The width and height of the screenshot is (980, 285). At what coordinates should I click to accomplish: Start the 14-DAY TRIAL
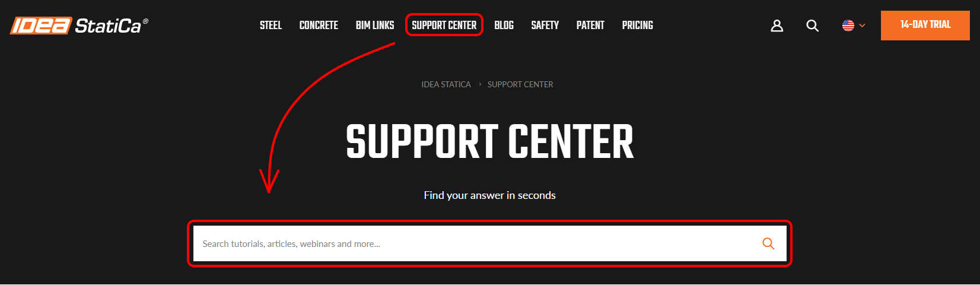click(925, 26)
